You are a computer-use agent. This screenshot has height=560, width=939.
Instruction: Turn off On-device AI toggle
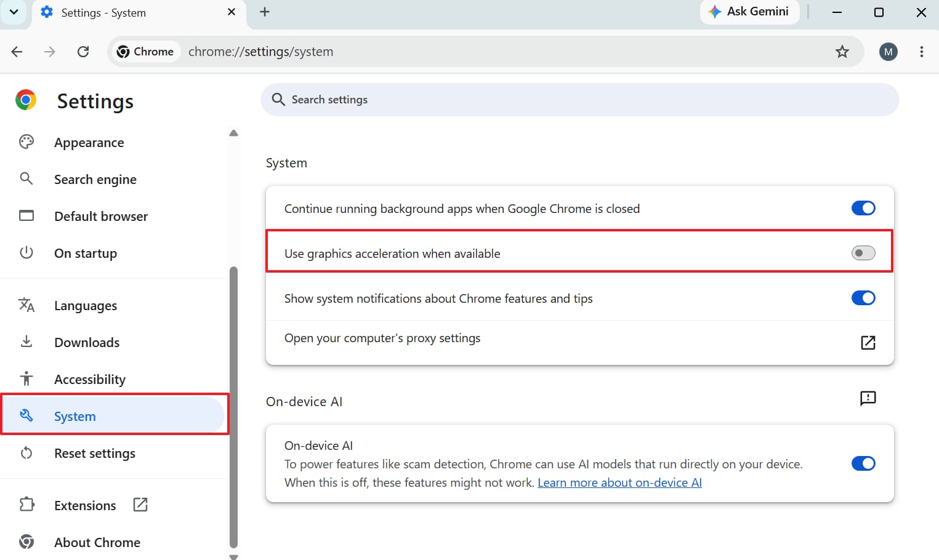pos(863,463)
